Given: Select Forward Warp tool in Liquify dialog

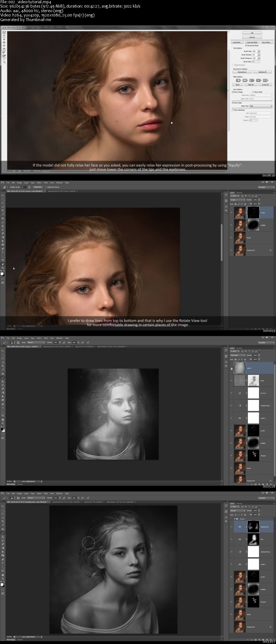Looking at the screenshot, I should pos(4,32).
